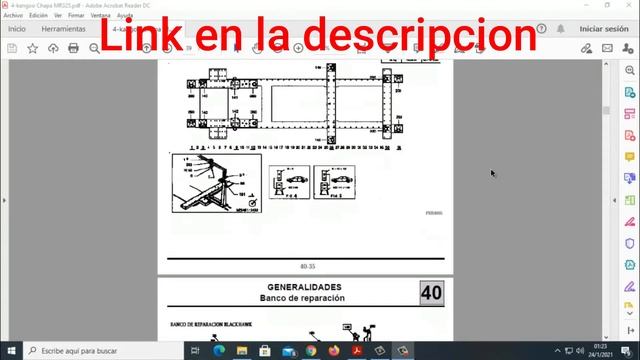
Task: Collapse the right tools pane arrow button
Action: pyautogui.click(x=631, y=330)
